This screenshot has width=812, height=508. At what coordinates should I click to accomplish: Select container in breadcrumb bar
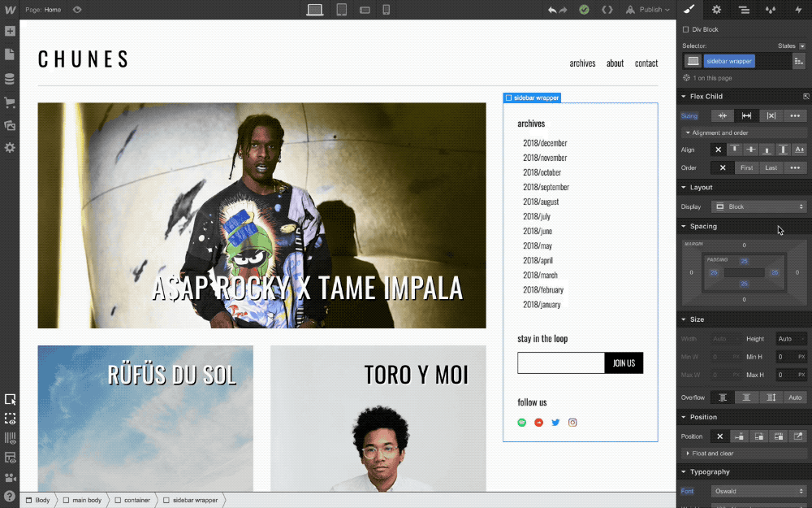(132, 500)
